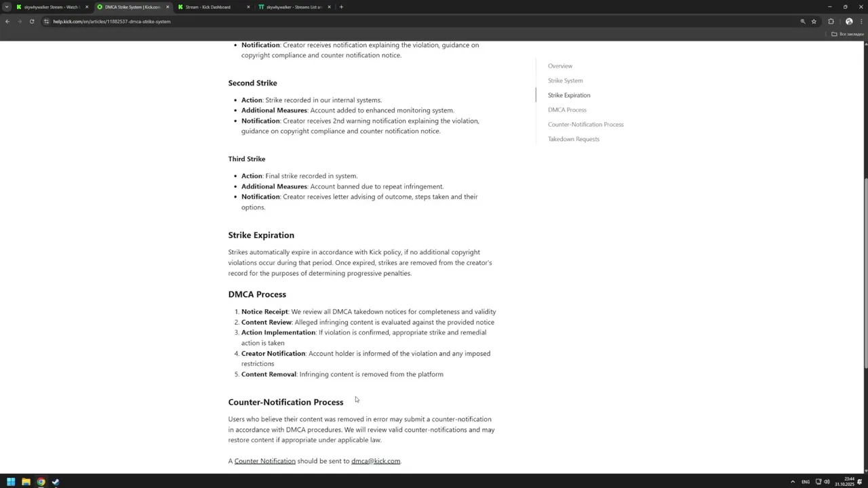Click the Strike Expiration article heading

261,235
